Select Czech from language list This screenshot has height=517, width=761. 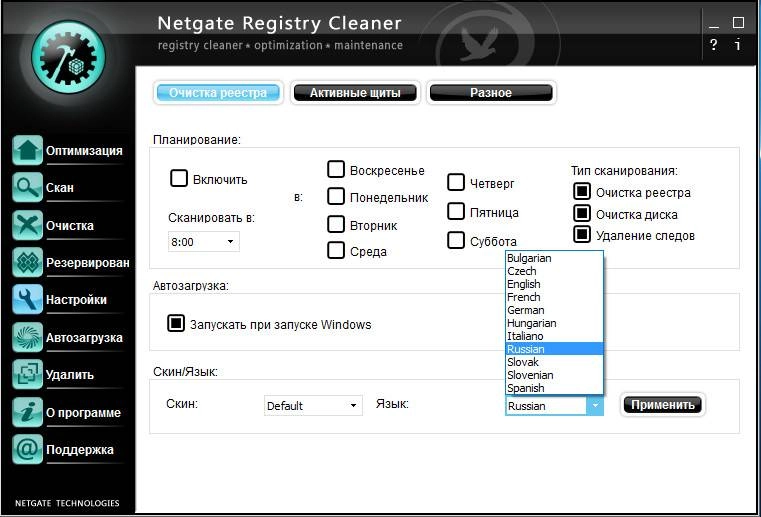[554, 271]
